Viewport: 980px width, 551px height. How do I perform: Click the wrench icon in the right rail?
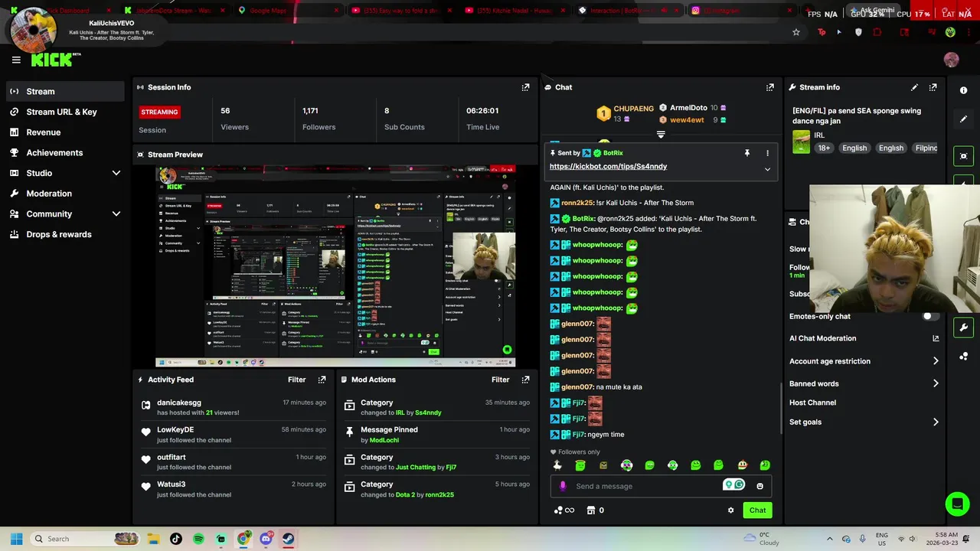[963, 328]
